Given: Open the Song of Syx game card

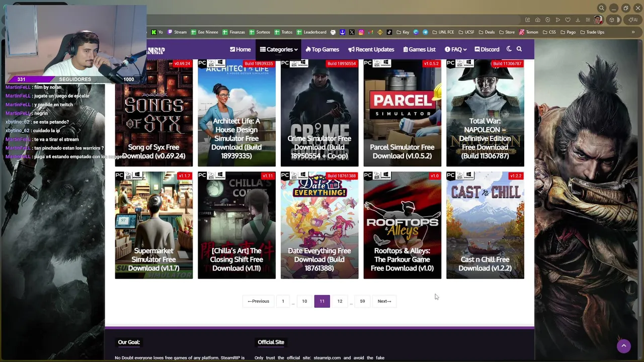Looking at the screenshot, I should pos(153,113).
